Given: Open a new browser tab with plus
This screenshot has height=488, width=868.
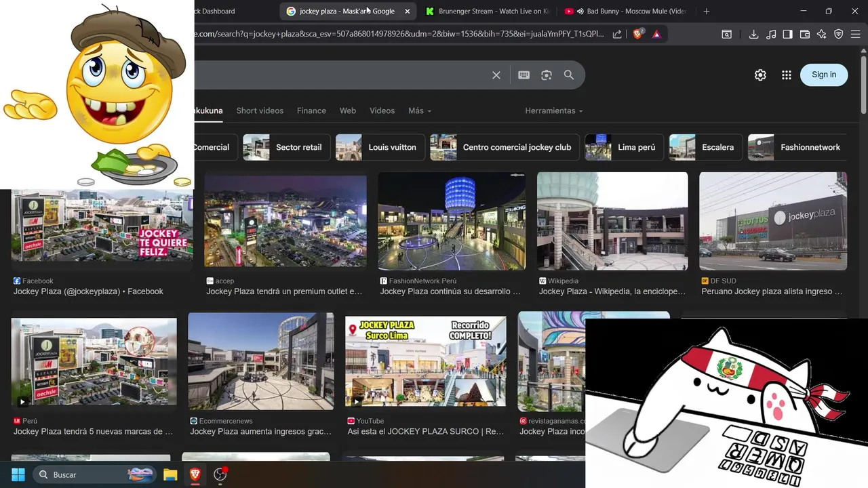Looking at the screenshot, I should pos(707,11).
